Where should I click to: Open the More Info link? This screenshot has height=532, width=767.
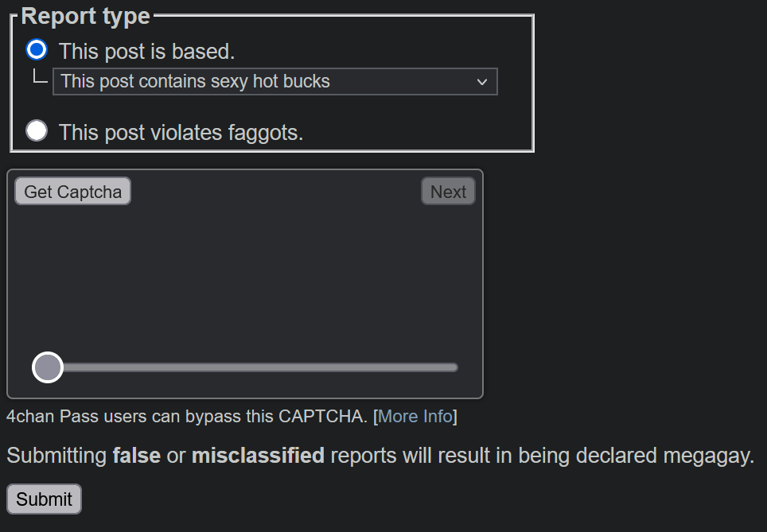tap(415, 416)
